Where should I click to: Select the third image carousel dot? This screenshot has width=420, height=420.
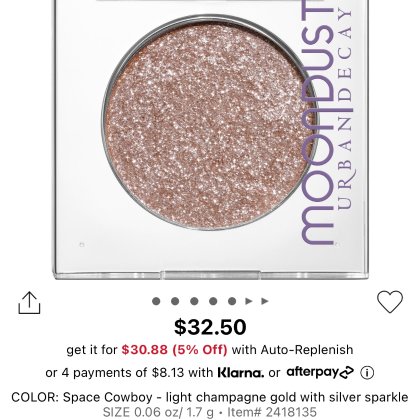click(194, 301)
